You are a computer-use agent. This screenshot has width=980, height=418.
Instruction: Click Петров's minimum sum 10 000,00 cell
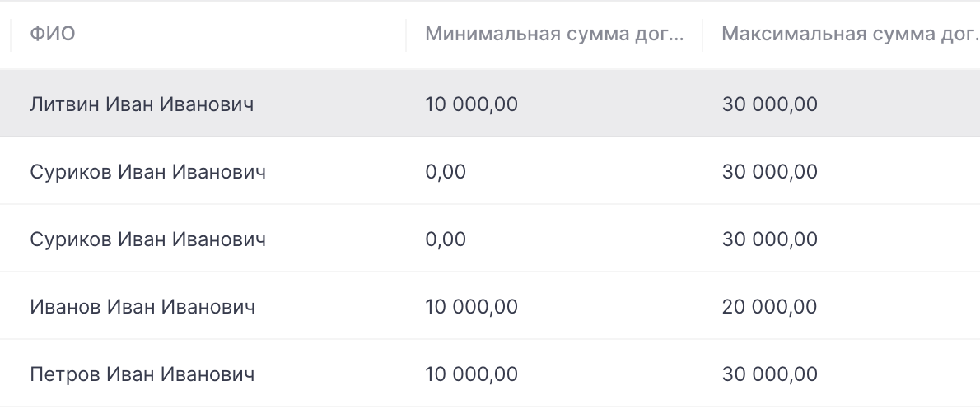tap(472, 374)
